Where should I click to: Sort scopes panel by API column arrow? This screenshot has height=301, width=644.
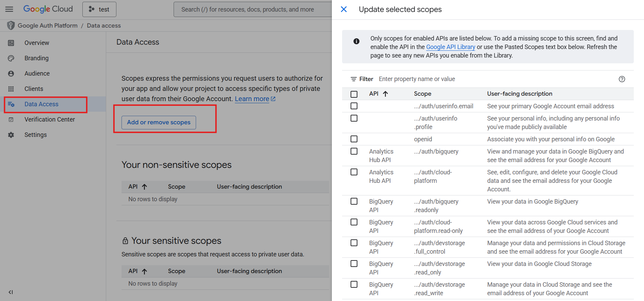point(385,94)
